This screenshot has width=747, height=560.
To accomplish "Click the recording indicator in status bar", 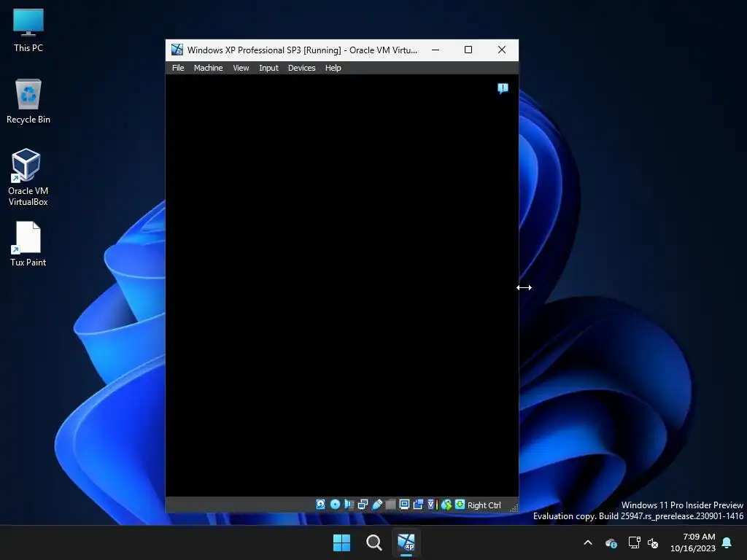I will 418,505.
